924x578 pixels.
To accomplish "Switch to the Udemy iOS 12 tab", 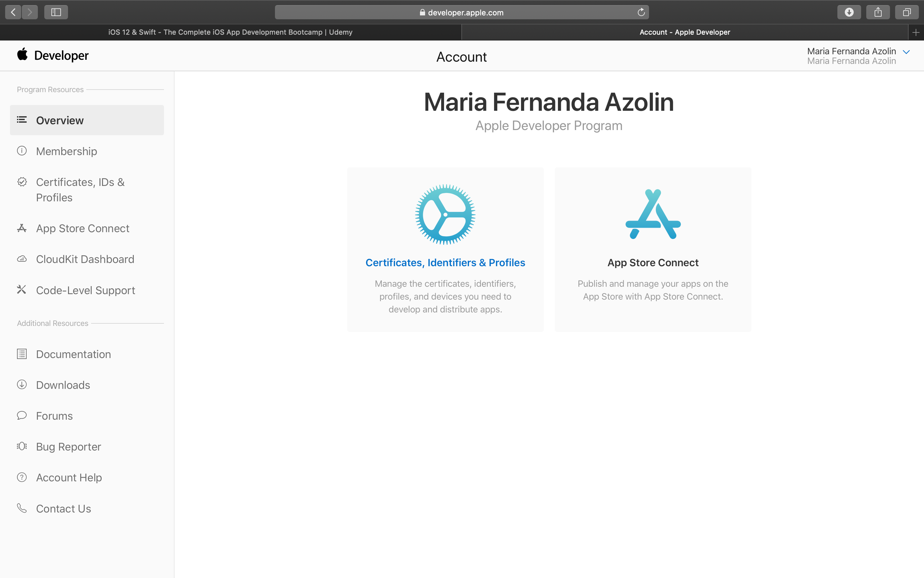I will [230, 32].
